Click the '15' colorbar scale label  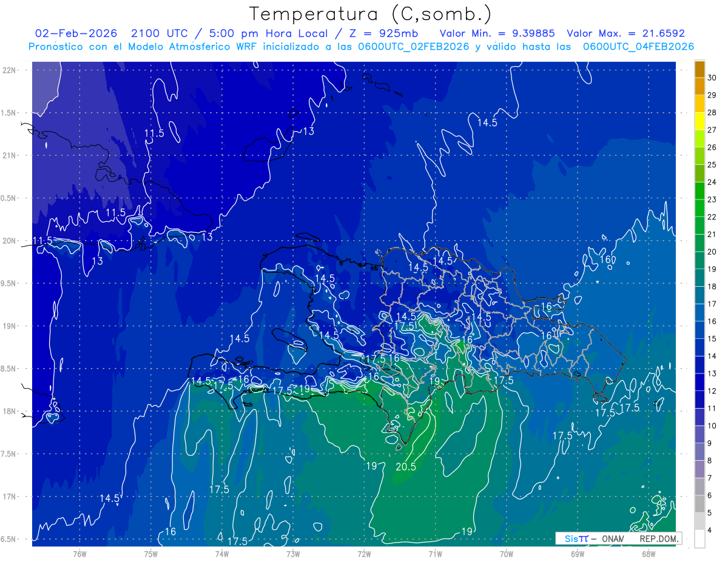(712, 338)
